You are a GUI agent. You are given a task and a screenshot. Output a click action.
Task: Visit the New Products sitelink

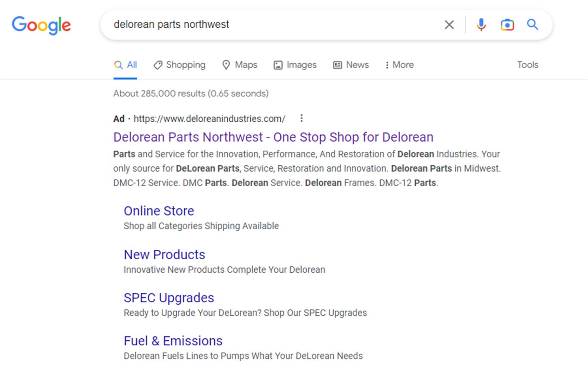(164, 255)
